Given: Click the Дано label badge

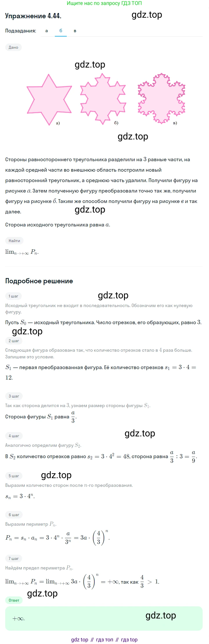Looking at the screenshot, I should 13,47.
